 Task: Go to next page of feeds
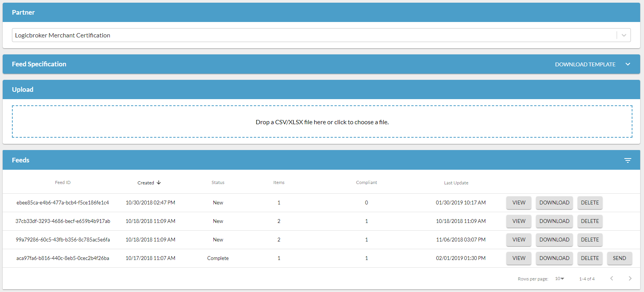click(630, 278)
